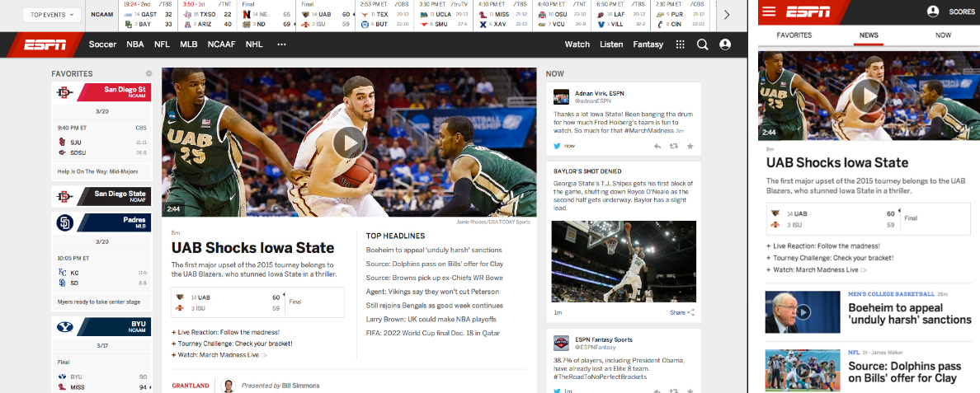
Task: Select NCAAF in the navigation bar
Action: 221,44
